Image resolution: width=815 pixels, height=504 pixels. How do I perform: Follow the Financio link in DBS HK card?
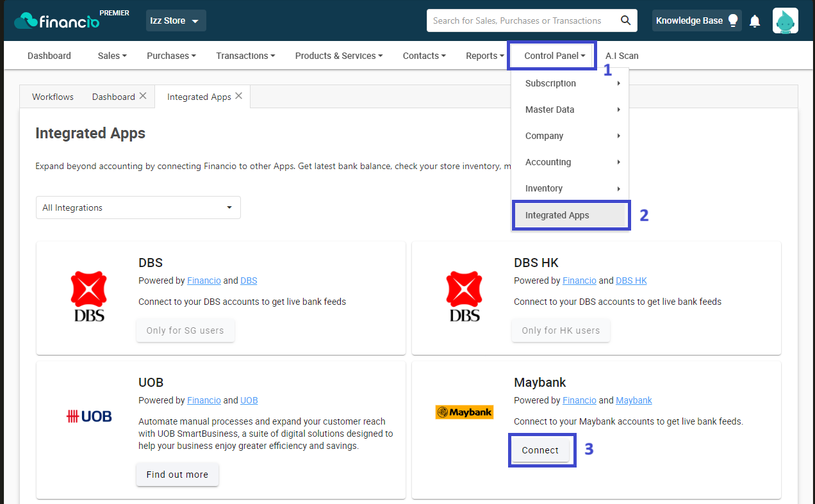(579, 280)
